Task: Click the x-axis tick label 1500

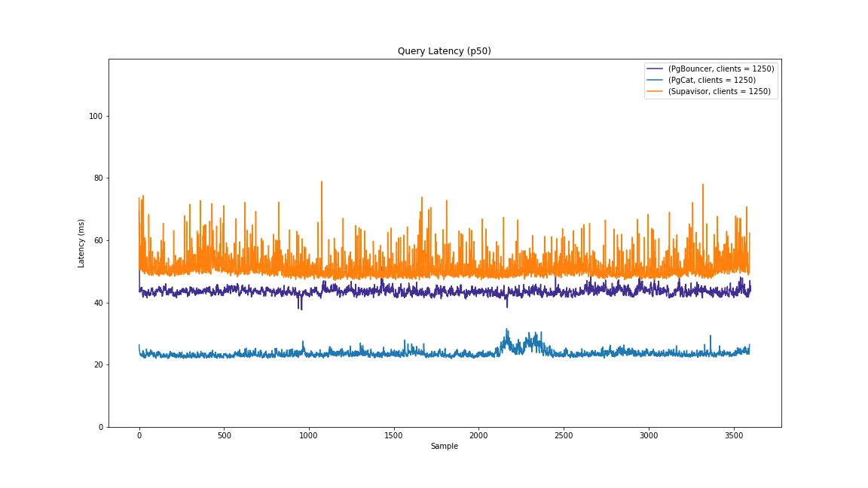Action: [393, 435]
